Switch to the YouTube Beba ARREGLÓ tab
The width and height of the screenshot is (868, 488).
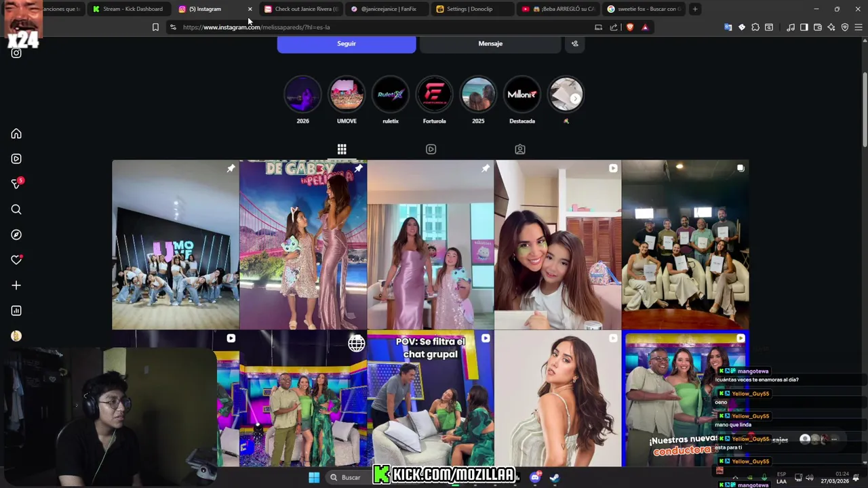point(558,9)
